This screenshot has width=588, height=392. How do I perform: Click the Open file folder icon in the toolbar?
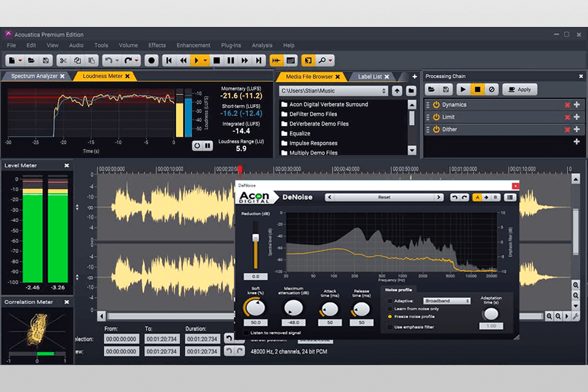tap(31, 61)
